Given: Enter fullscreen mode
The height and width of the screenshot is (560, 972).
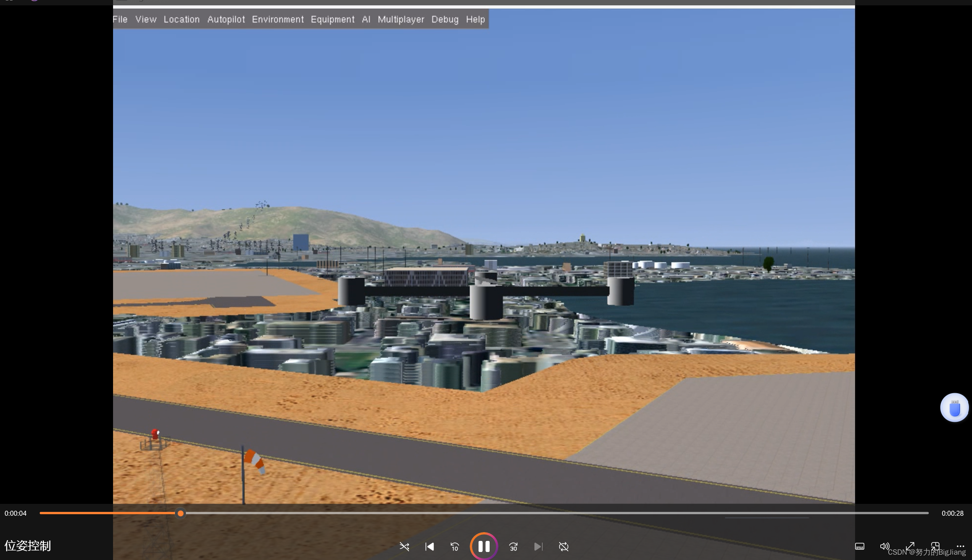Looking at the screenshot, I should pyautogui.click(x=910, y=547).
